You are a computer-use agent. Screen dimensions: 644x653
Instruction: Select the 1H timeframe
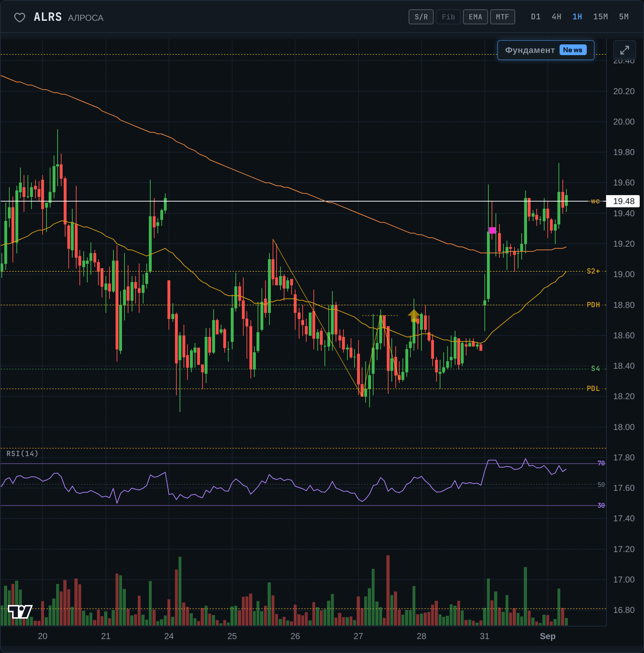(x=577, y=17)
